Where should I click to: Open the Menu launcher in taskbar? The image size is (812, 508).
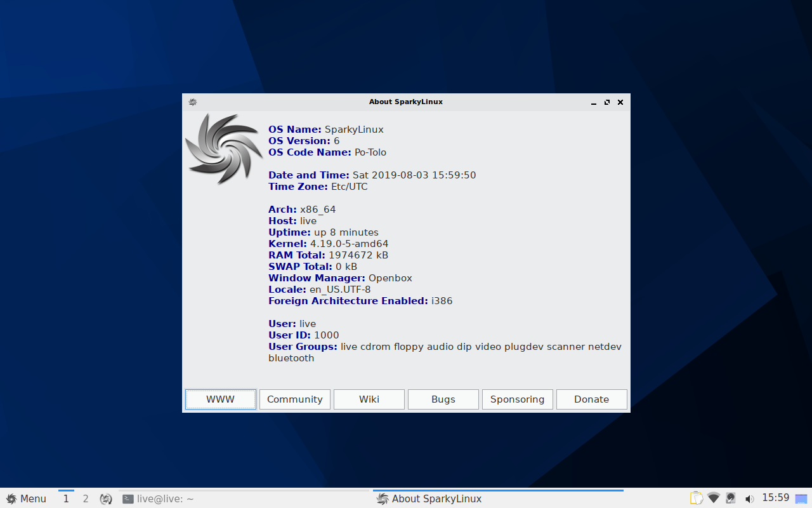pos(26,498)
